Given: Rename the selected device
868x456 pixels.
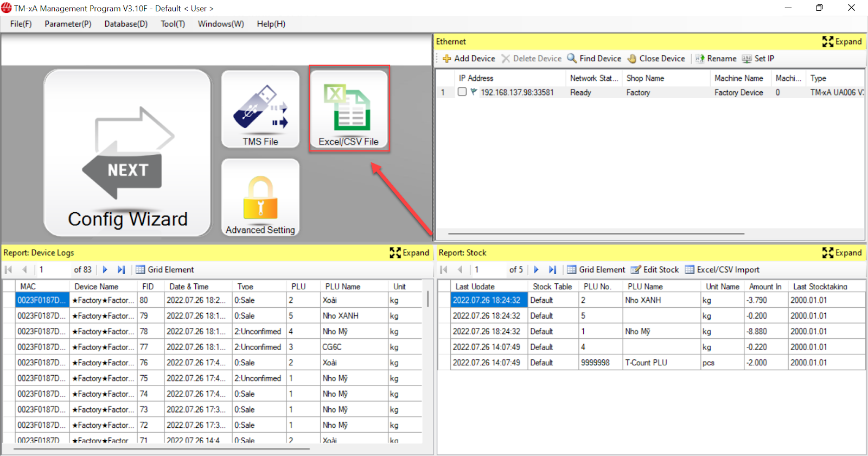Looking at the screenshot, I should click(x=716, y=59).
